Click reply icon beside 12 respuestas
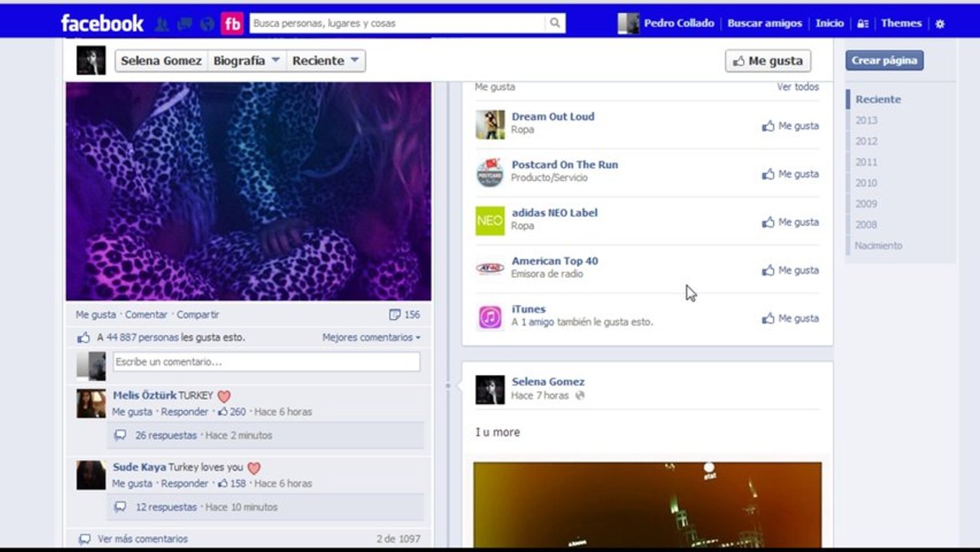Viewport: 980px width, 552px height. (120, 508)
